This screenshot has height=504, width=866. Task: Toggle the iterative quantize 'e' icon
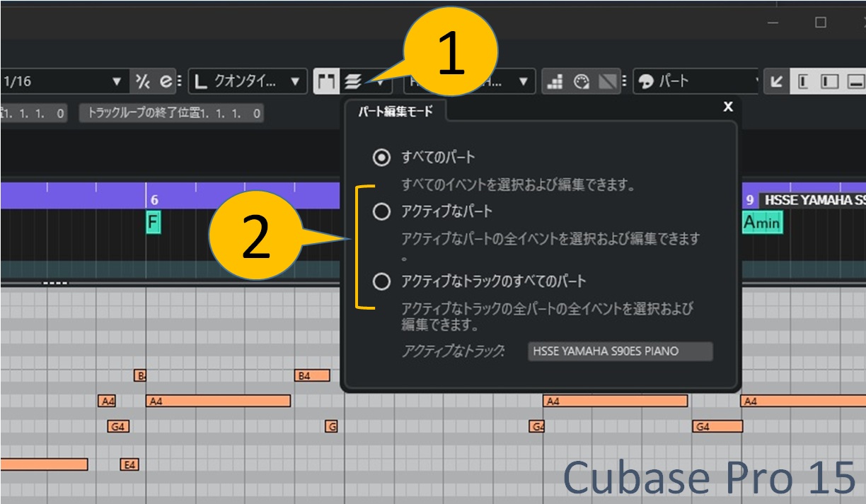(x=165, y=82)
